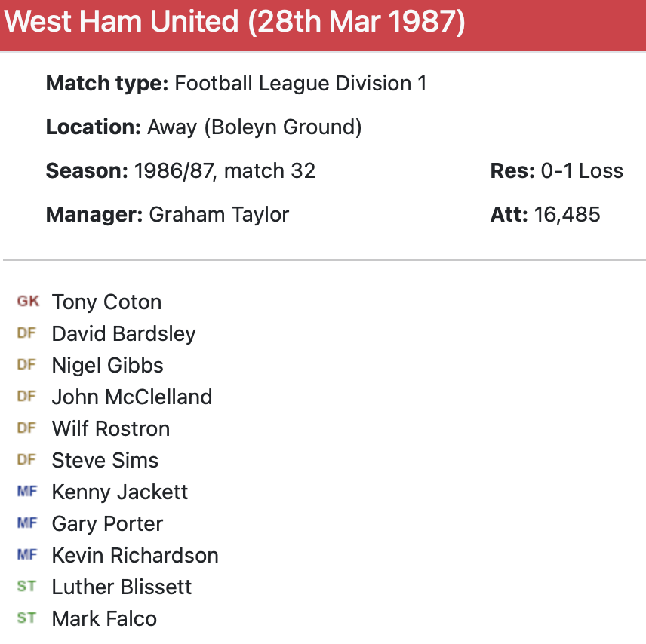The image size is (646, 644).
Task: Click the Luther Blissett name
Action: point(122,587)
